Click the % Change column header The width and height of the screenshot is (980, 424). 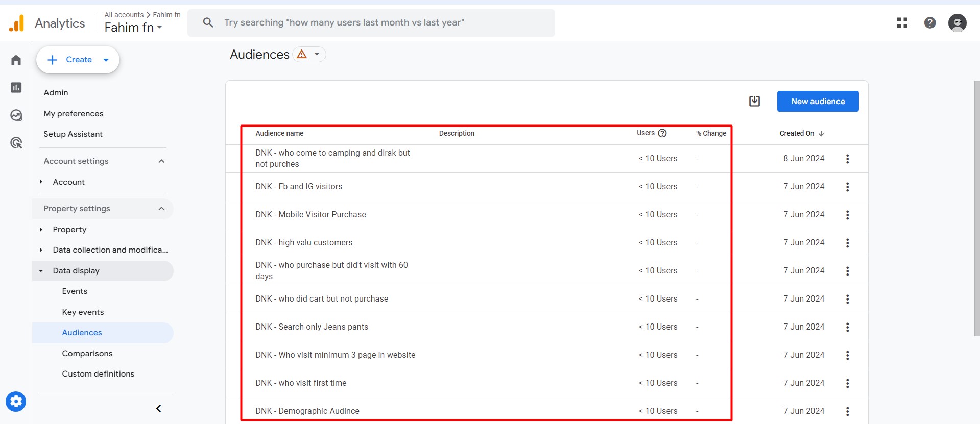pos(711,133)
